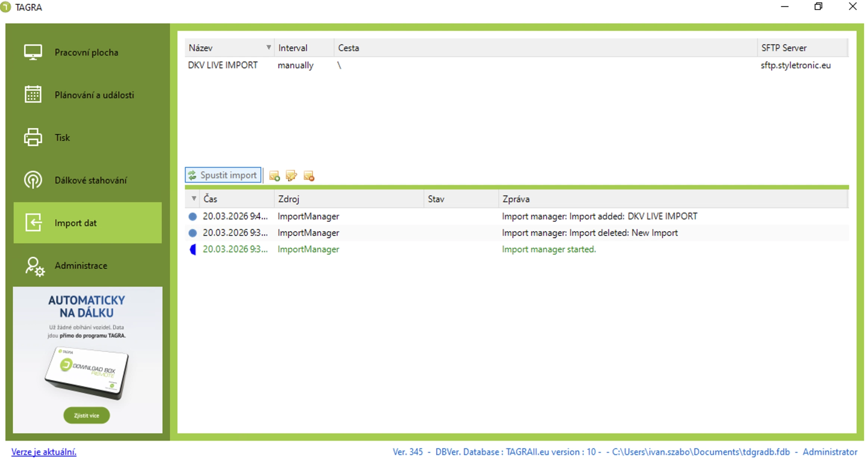
Task: Click the half-circle marker on the Import manager started row
Action: pyautogui.click(x=193, y=249)
